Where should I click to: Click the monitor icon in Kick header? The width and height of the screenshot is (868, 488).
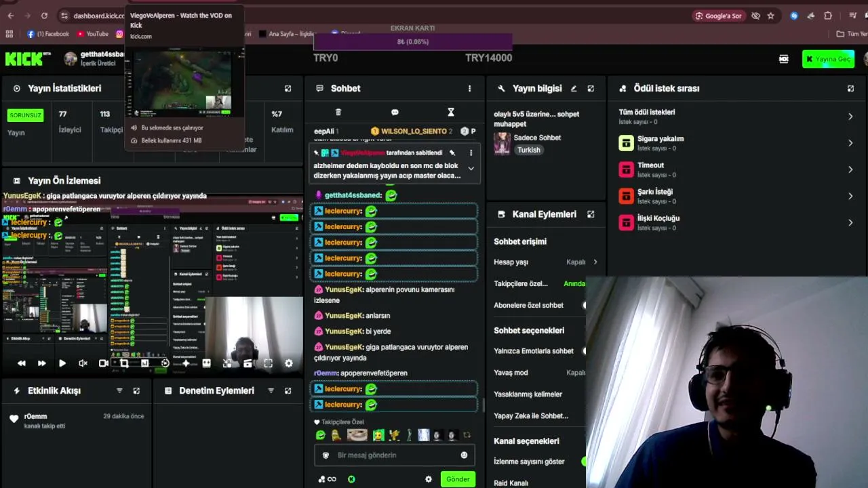click(784, 59)
